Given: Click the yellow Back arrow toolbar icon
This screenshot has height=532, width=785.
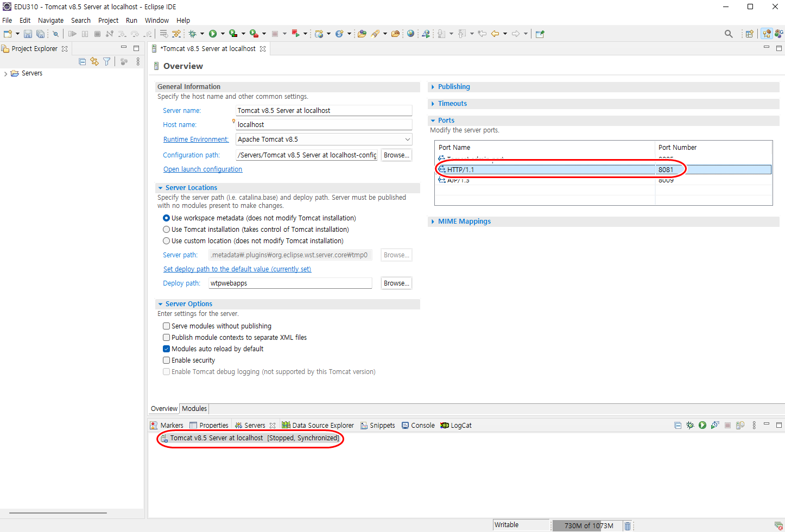Looking at the screenshot, I should pyautogui.click(x=495, y=34).
